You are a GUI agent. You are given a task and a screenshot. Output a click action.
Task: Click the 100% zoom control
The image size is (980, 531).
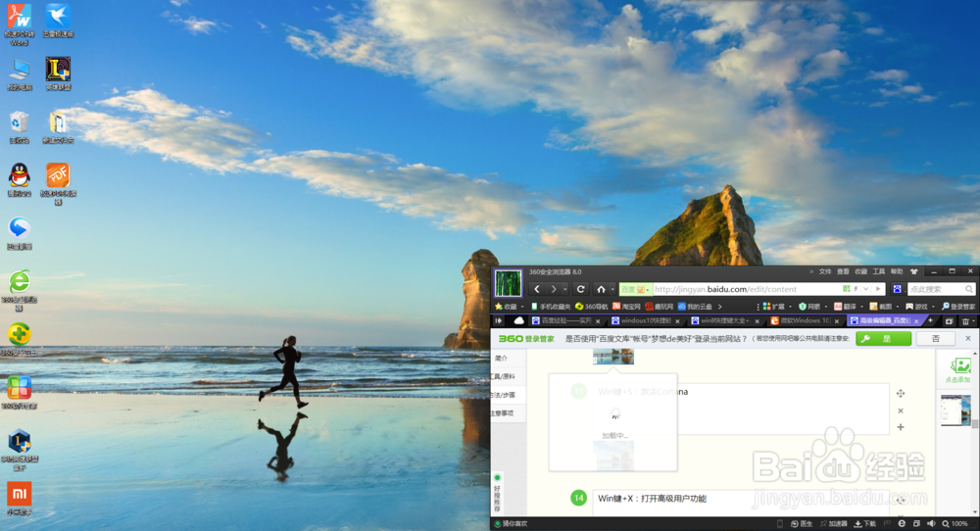tap(955, 523)
